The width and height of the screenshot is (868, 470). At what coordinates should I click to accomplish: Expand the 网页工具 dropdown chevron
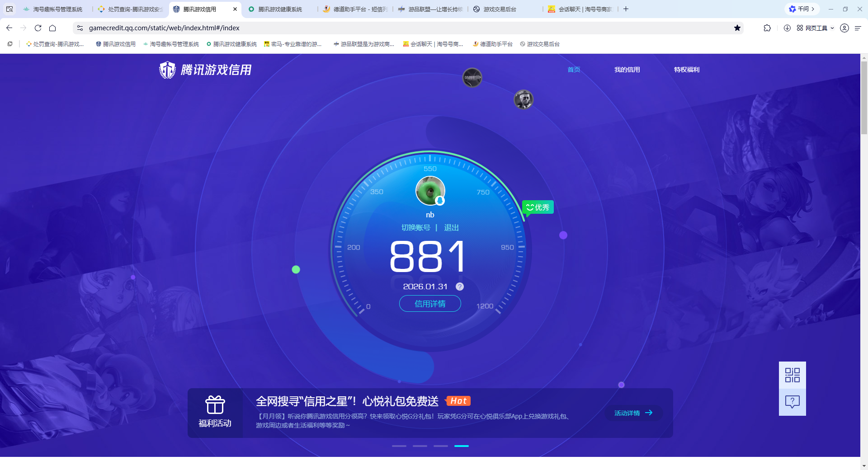tap(833, 28)
